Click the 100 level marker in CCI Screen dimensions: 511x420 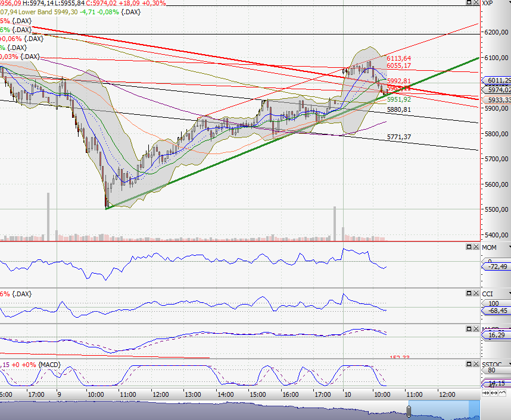496,303
